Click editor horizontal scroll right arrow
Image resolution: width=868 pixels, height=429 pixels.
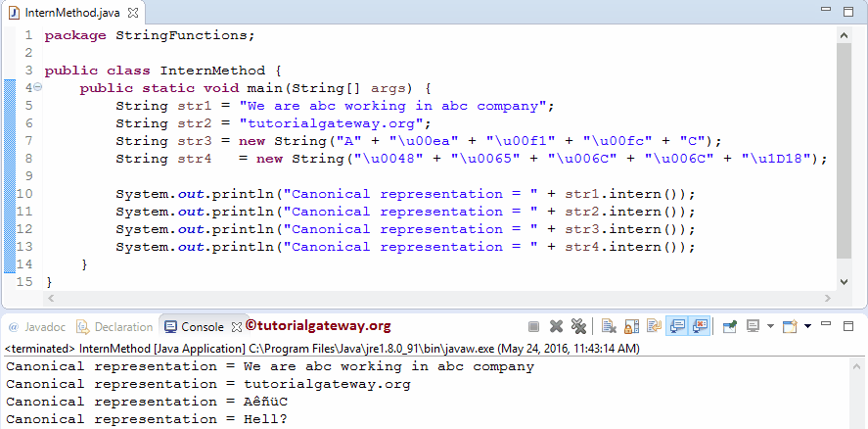tap(828, 298)
